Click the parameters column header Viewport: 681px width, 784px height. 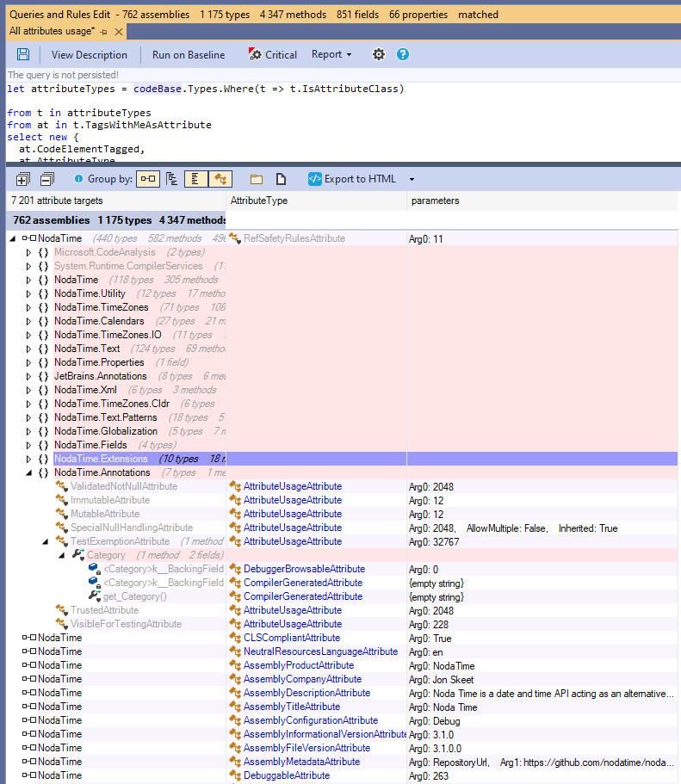(x=542, y=201)
